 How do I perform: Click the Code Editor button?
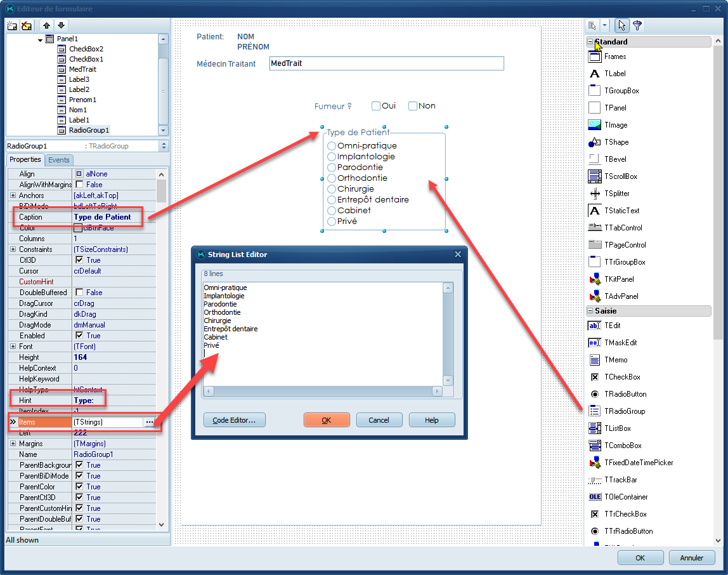(x=234, y=420)
